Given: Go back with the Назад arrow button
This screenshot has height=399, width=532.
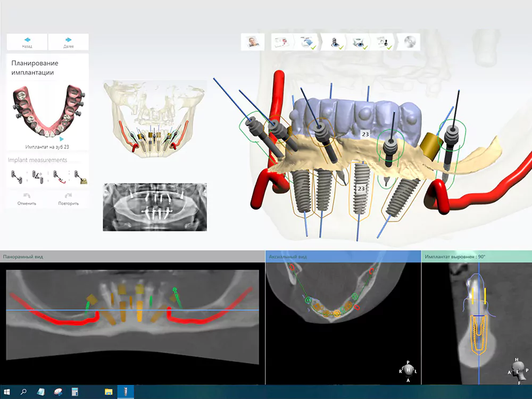Looking at the screenshot, I should tap(27, 42).
